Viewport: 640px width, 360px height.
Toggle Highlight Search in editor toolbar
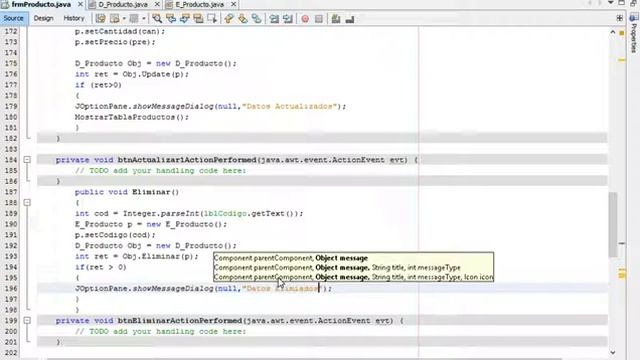coord(198,19)
